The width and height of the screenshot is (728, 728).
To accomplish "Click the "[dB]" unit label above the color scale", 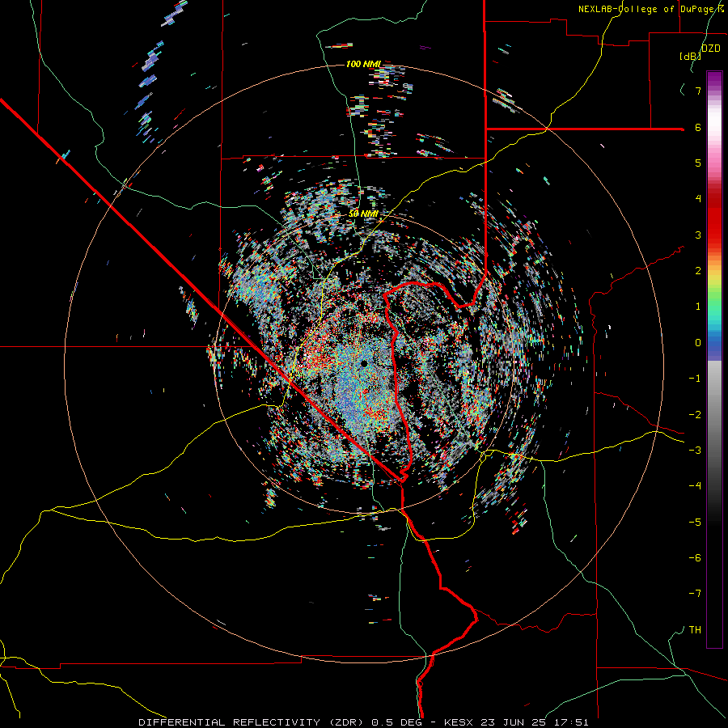I will 691,56.
